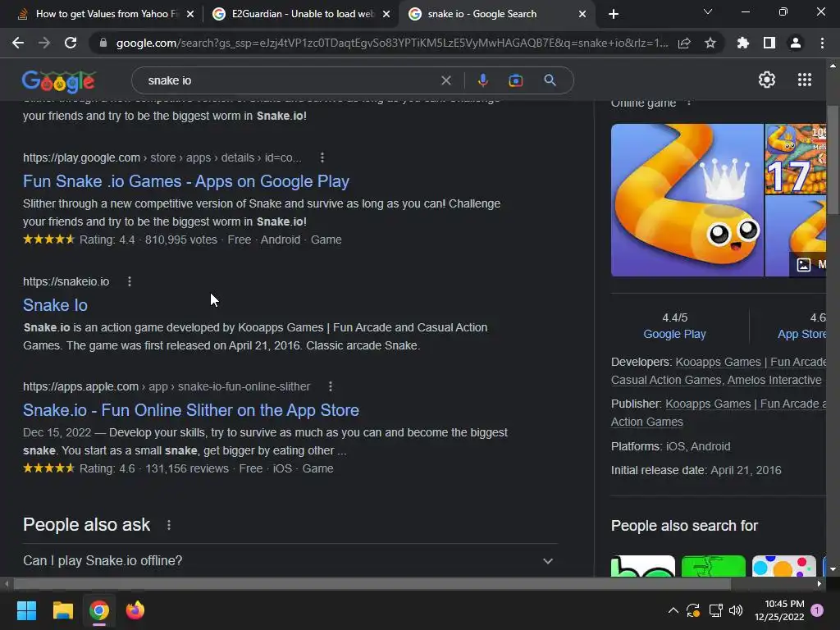Viewport: 840px width, 630px height.
Task: Click the Google holiday logo
Action: coord(58,81)
